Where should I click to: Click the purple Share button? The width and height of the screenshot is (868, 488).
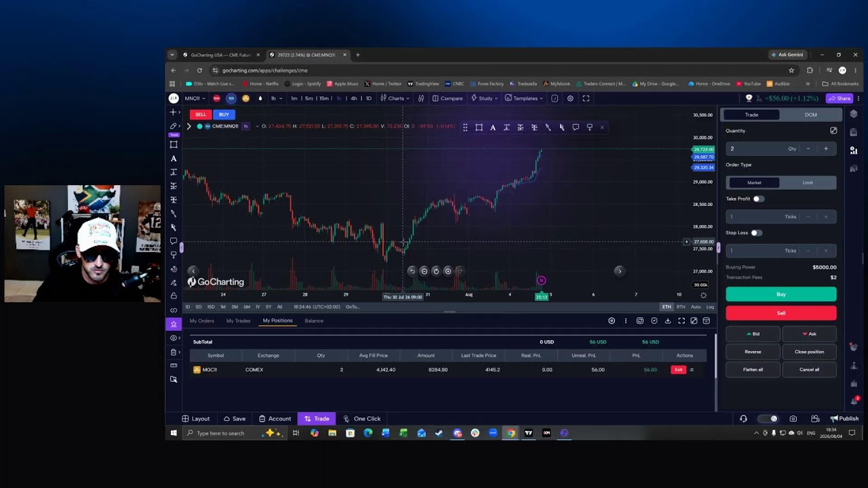pyautogui.click(x=840, y=98)
